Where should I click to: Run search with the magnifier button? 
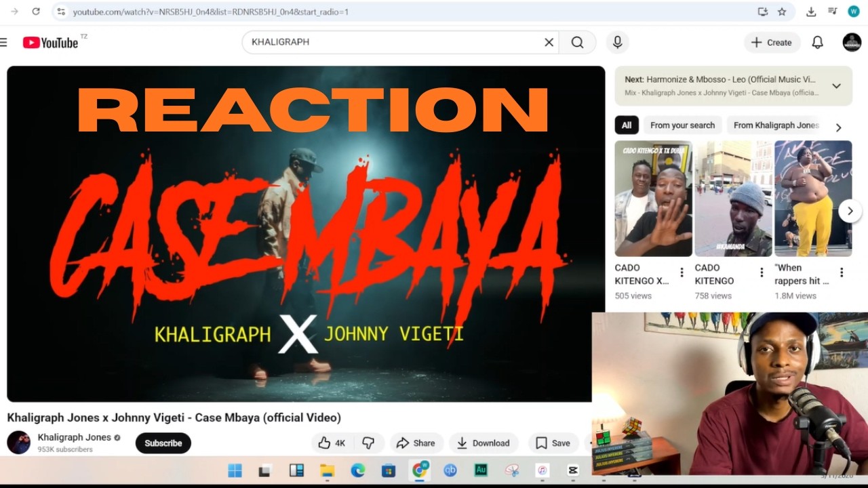(578, 42)
